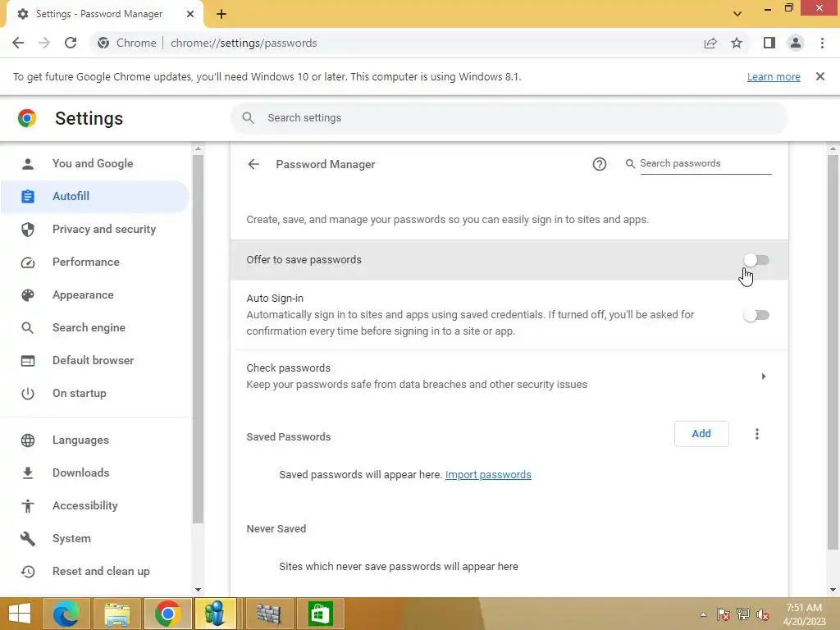Click the Search passwords field
Screen dimensions: 840x630
[x=705, y=163]
